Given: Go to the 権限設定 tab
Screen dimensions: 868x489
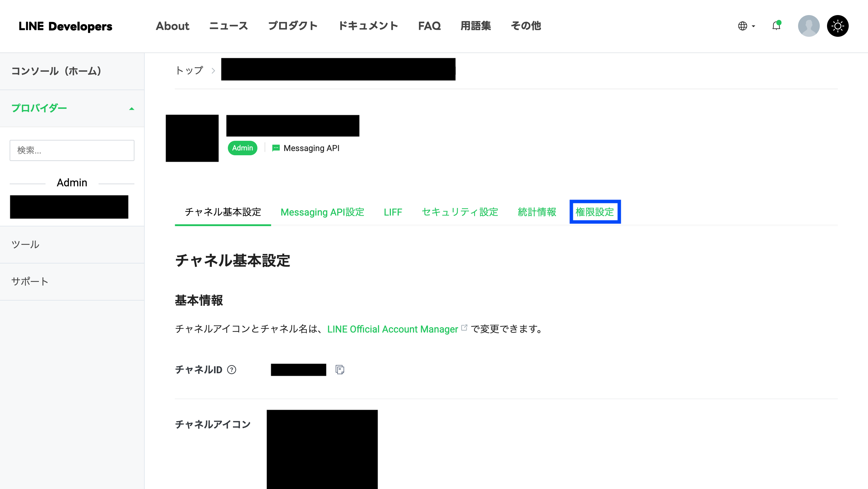Looking at the screenshot, I should 595,212.
